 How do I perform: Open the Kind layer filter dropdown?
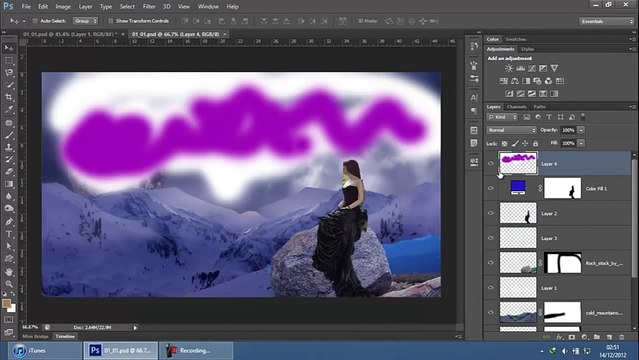coord(502,117)
